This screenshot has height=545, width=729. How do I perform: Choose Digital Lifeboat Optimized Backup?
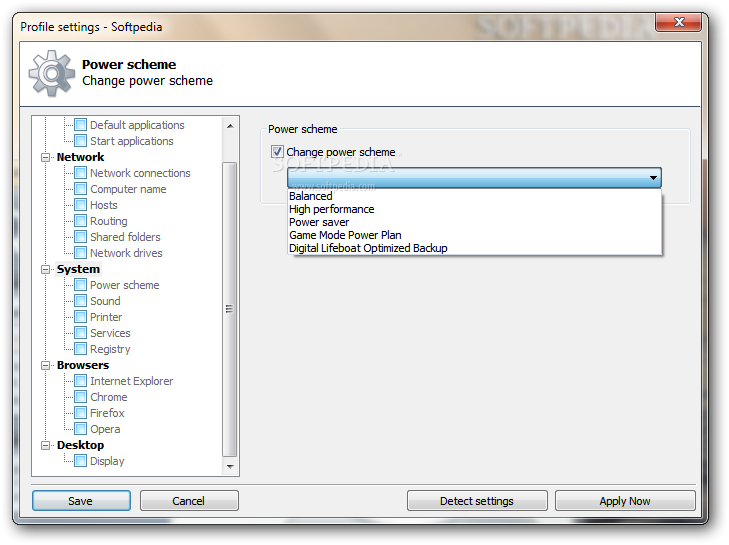pos(475,248)
